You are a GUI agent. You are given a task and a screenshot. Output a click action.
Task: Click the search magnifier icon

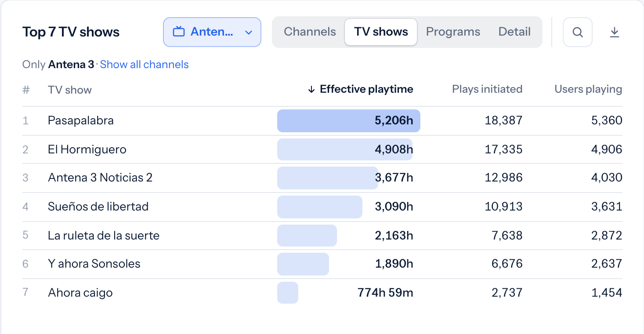pyautogui.click(x=578, y=32)
